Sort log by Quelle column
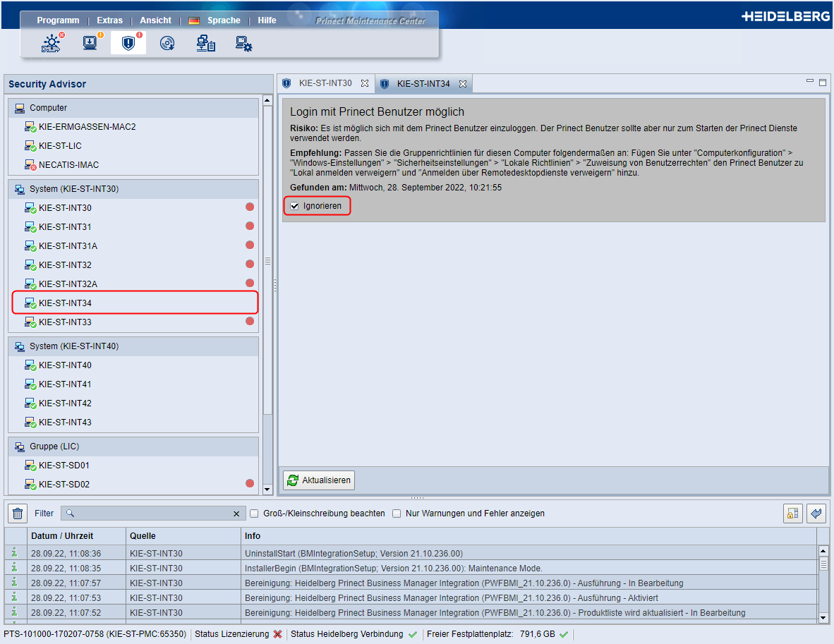834x644 pixels. [x=183, y=536]
